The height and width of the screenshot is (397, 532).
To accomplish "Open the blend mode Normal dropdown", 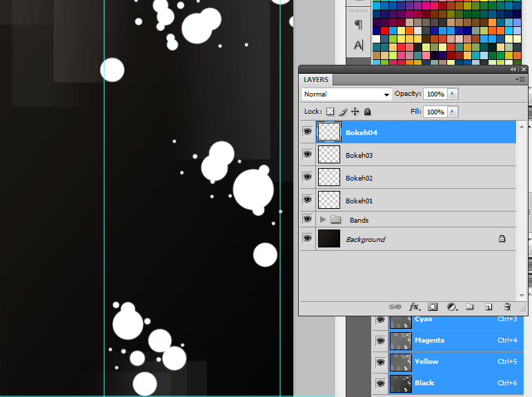I will (346, 94).
